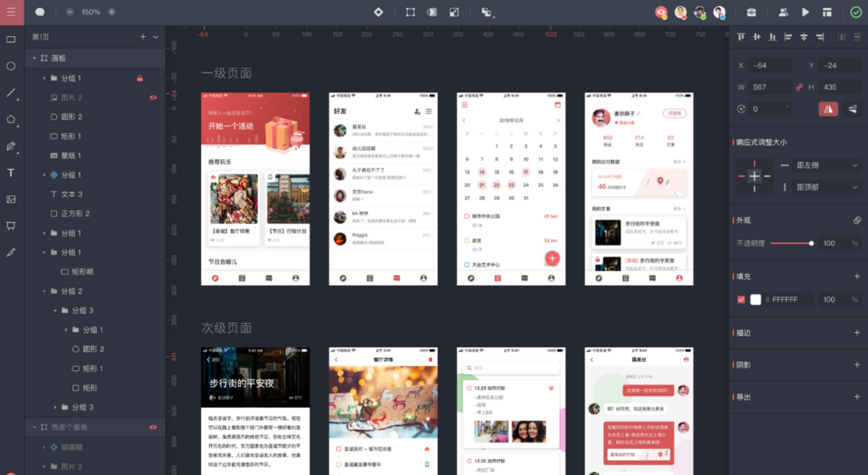Select the Pen tool
The height and width of the screenshot is (475, 868).
[x=11, y=146]
